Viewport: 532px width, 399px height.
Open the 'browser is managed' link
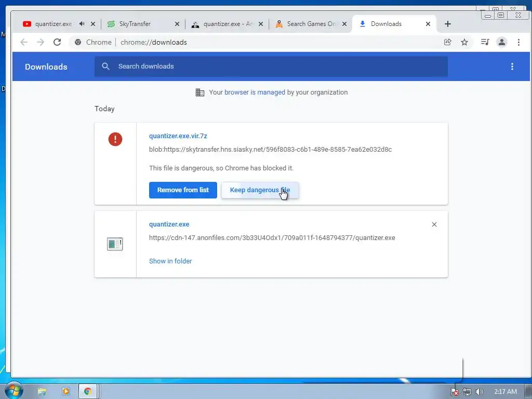[255, 92]
